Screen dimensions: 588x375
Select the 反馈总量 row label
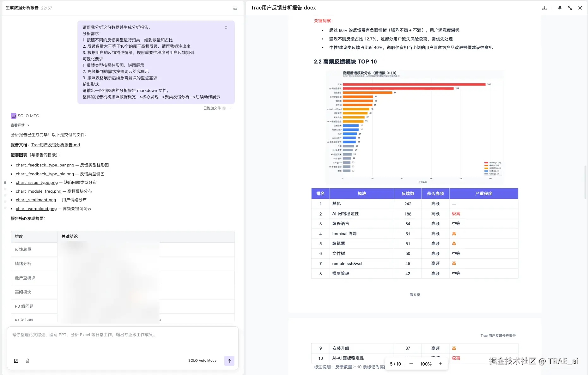[x=23, y=250]
